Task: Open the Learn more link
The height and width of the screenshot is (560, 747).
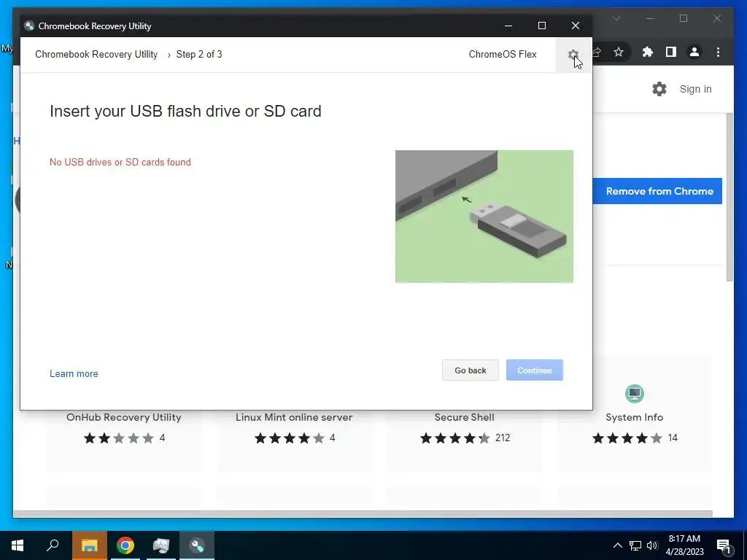Action: pyautogui.click(x=74, y=374)
